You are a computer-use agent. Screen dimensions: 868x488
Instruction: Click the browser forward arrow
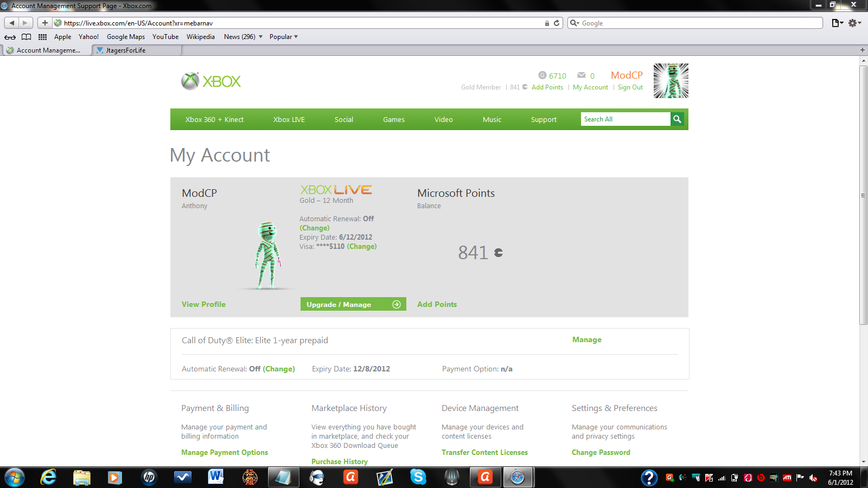pos(25,23)
